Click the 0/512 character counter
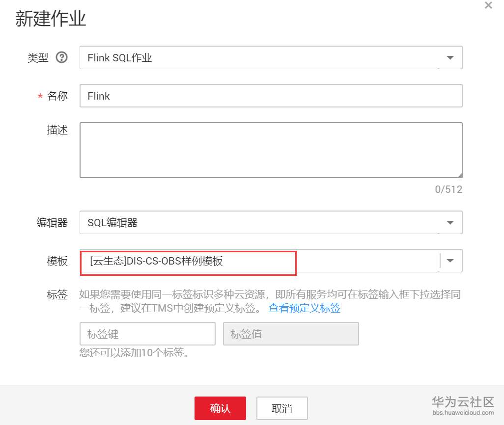Screen dimensions: 504x425 (x=448, y=189)
